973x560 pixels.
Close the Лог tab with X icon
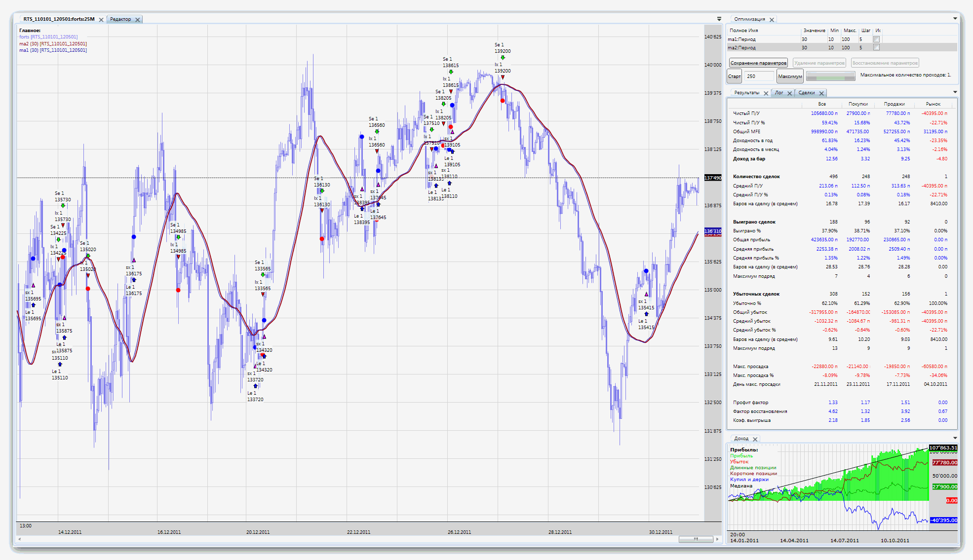click(x=789, y=93)
